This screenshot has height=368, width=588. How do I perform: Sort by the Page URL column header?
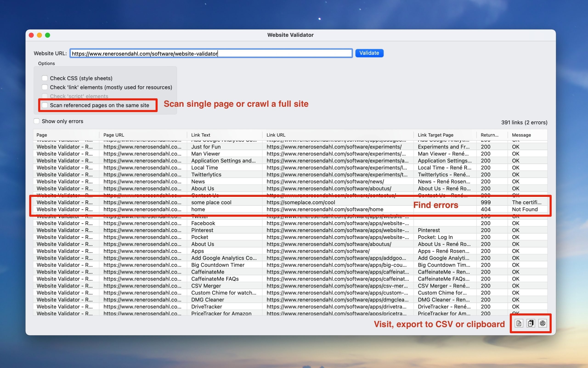pyautogui.click(x=143, y=135)
